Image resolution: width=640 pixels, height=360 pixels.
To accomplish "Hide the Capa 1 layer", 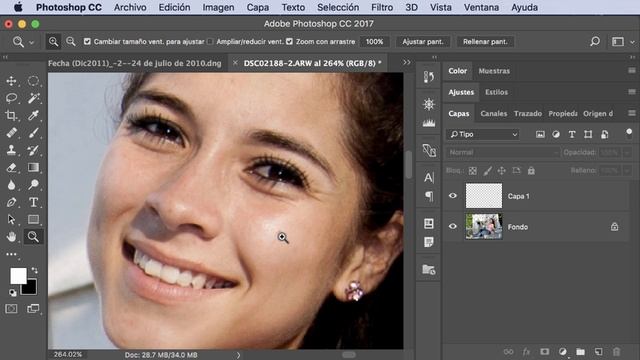I will click(453, 196).
